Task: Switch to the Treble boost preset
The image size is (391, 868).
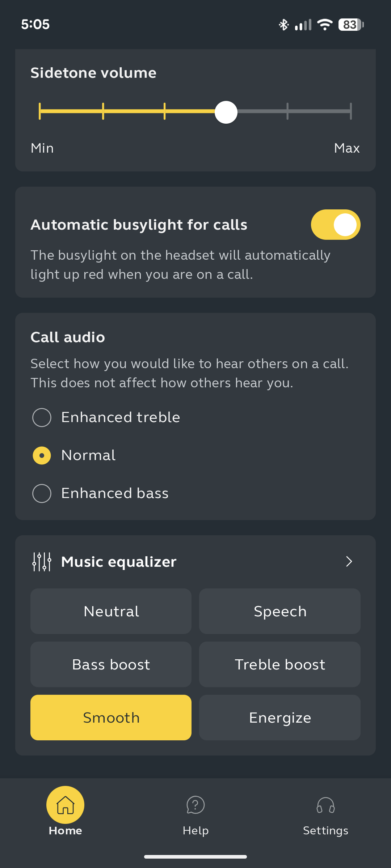Action: (x=280, y=664)
